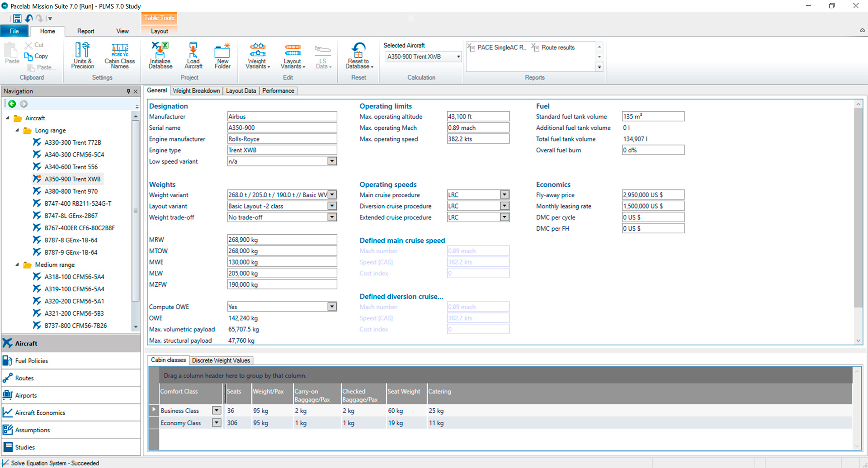Open Cabin Class Names settings
The height and width of the screenshot is (468, 868).
[x=120, y=56]
